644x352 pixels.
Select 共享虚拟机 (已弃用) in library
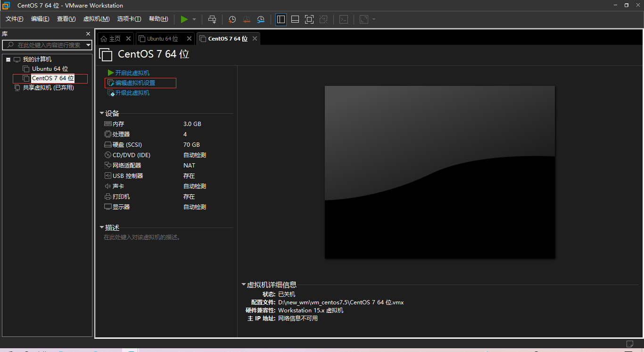[x=49, y=88]
